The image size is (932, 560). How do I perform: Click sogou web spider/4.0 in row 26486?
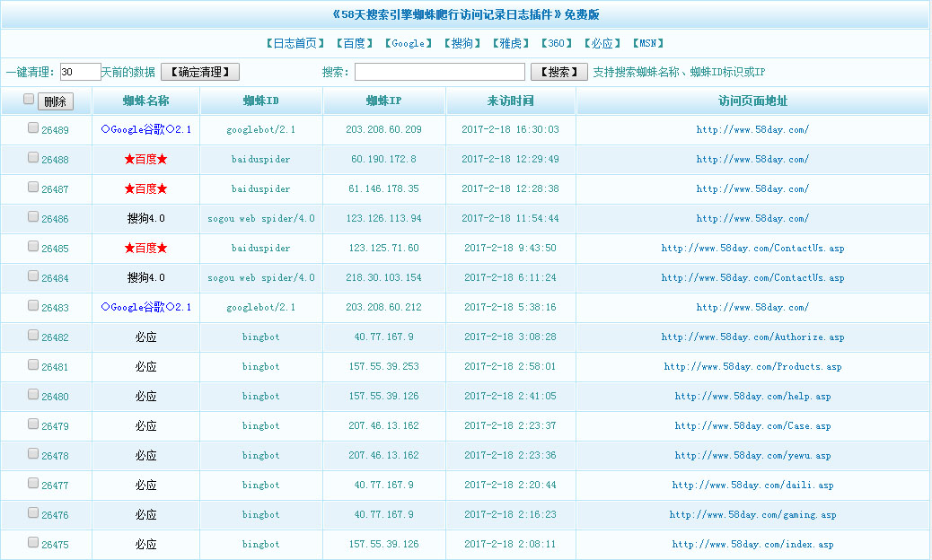(x=261, y=219)
